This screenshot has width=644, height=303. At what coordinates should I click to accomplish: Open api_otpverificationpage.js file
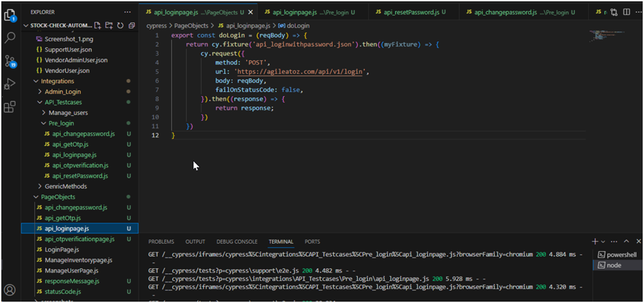[80, 239]
